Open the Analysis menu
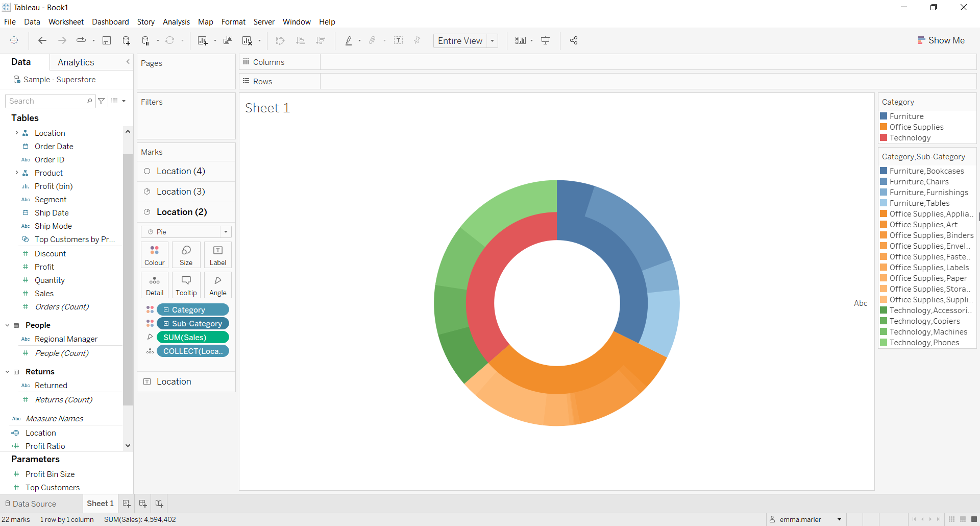Screen dimensions: 980x526 click(176, 21)
